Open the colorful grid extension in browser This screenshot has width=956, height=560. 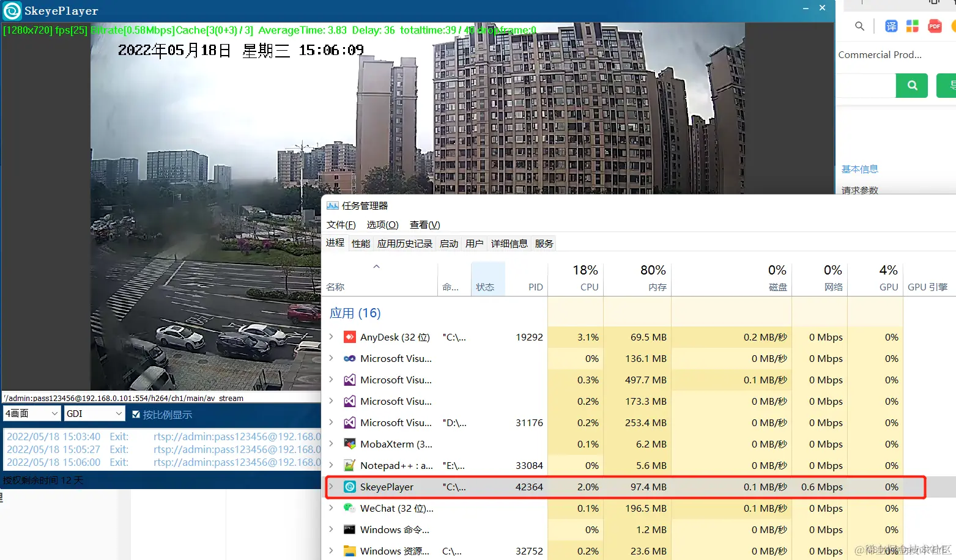pos(913,26)
